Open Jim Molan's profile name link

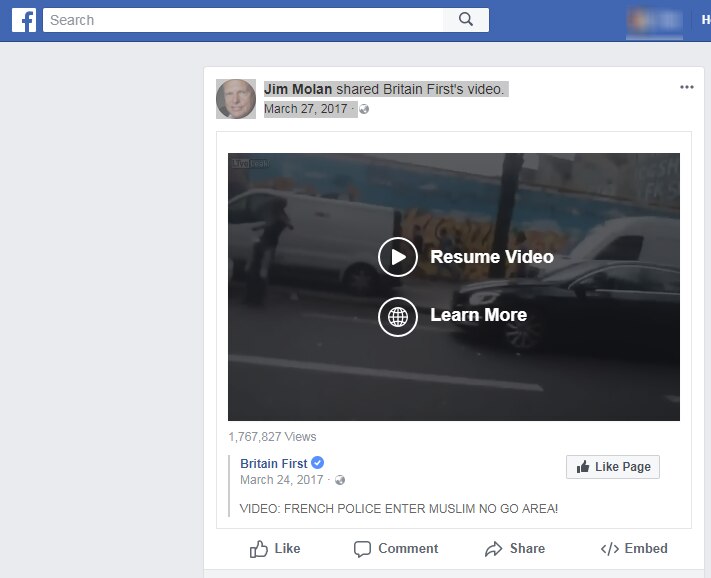click(x=298, y=89)
